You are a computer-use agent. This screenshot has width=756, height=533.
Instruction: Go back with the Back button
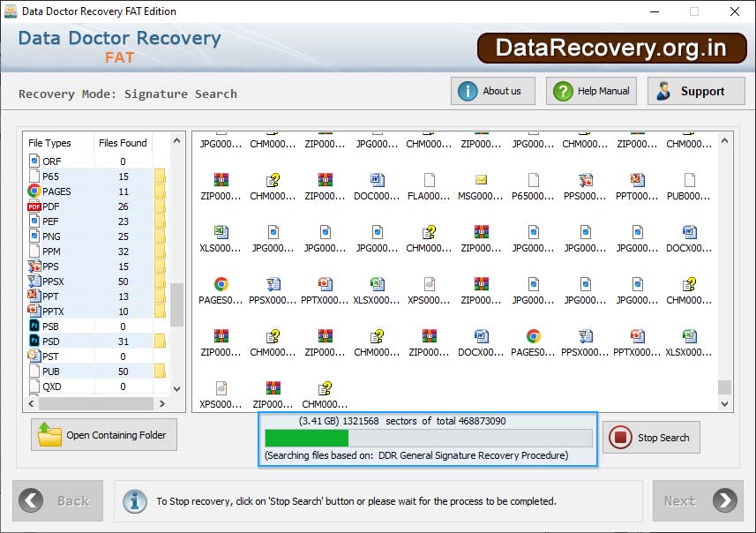(58, 500)
